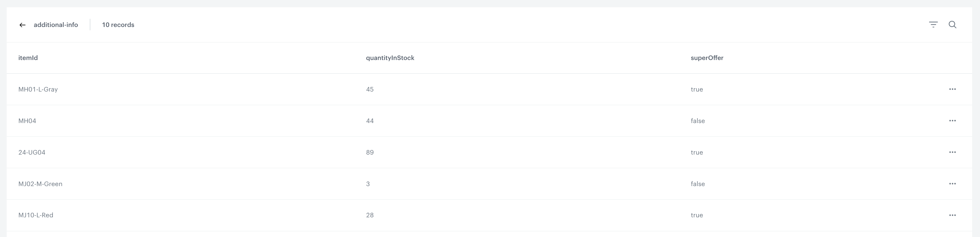This screenshot has width=980, height=237.
Task: Open more options for MJ02-M-Green row
Action: pos(952,184)
